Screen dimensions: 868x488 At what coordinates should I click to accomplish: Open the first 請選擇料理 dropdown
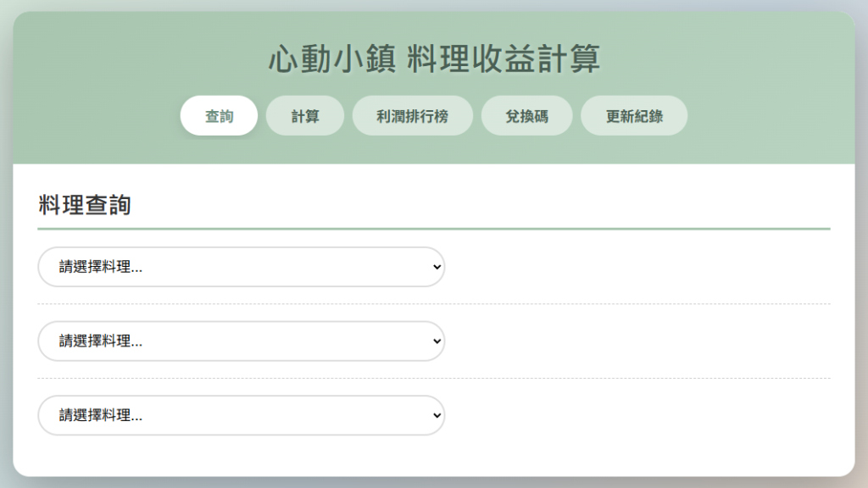240,266
